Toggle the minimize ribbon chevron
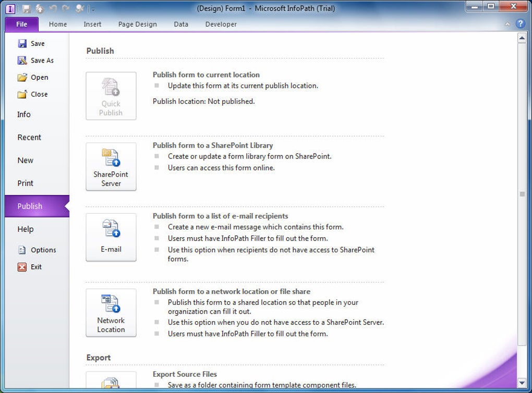 click(507, 24)
